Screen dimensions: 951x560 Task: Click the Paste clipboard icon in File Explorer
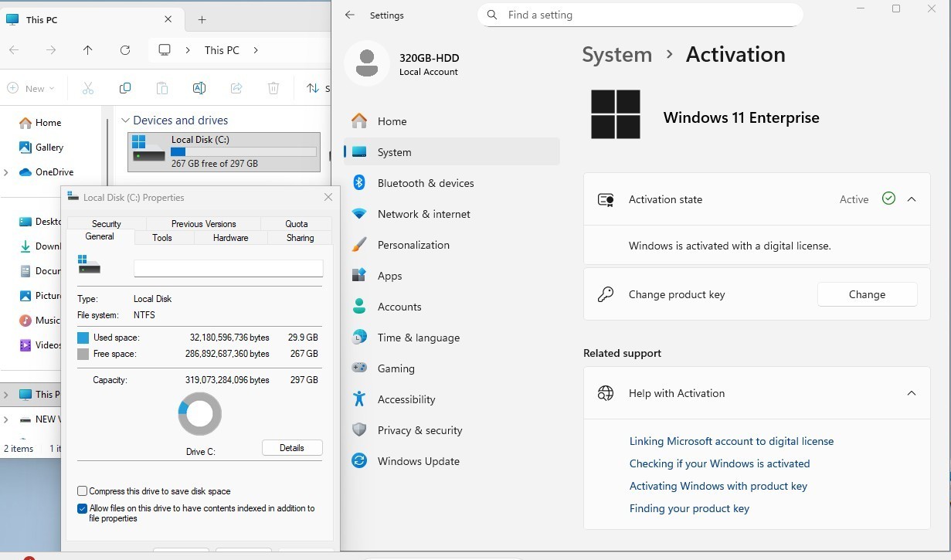pyautogui.click(x=162, y=89)
